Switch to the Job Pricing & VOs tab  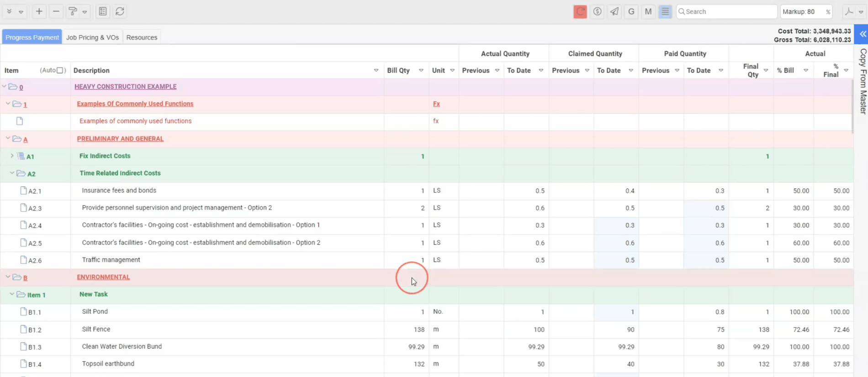coord(92,37)
